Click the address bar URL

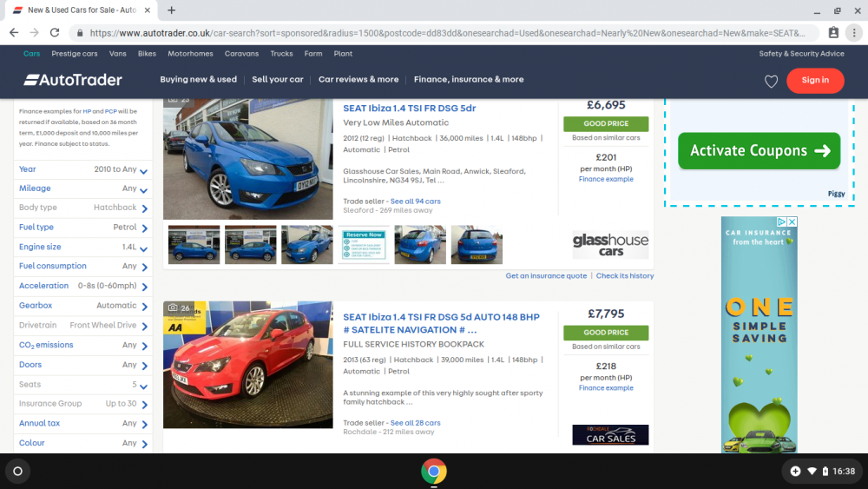click(447, 33)
